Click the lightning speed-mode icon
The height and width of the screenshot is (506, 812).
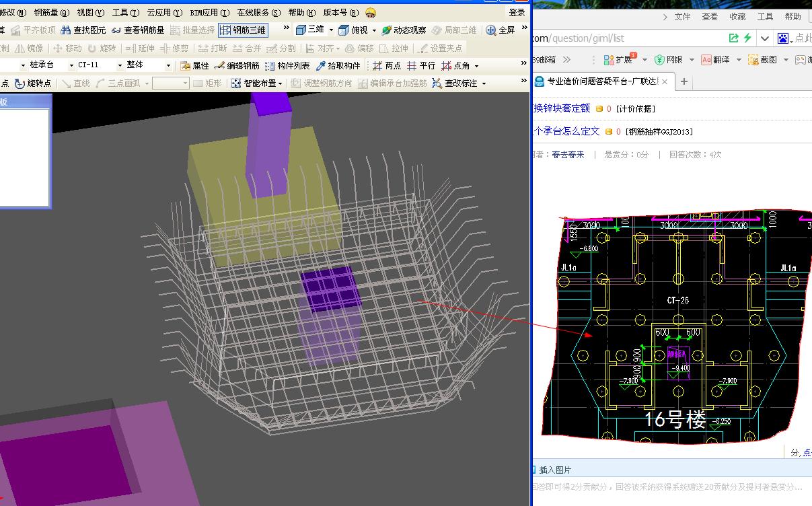(x=747, y=38)
